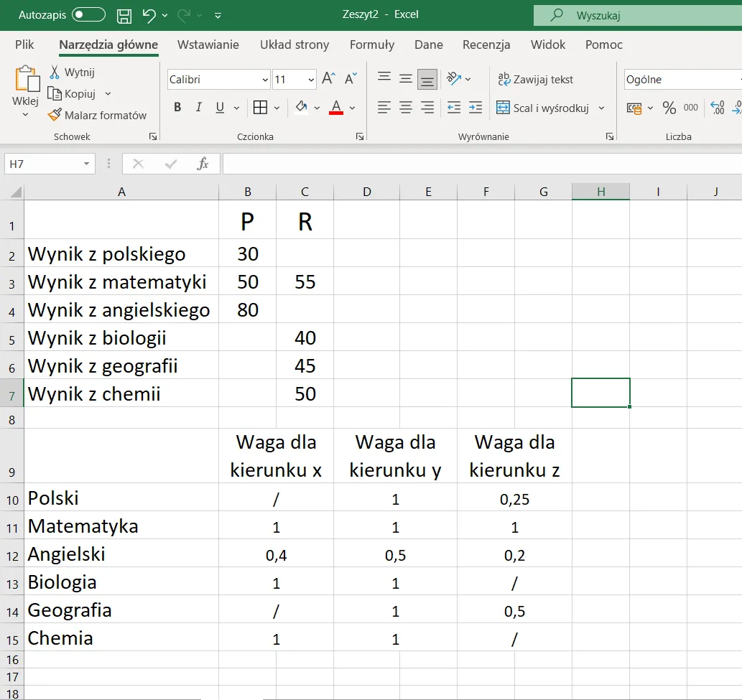Click the Save icon in title bar

click(x=124, y=15)
